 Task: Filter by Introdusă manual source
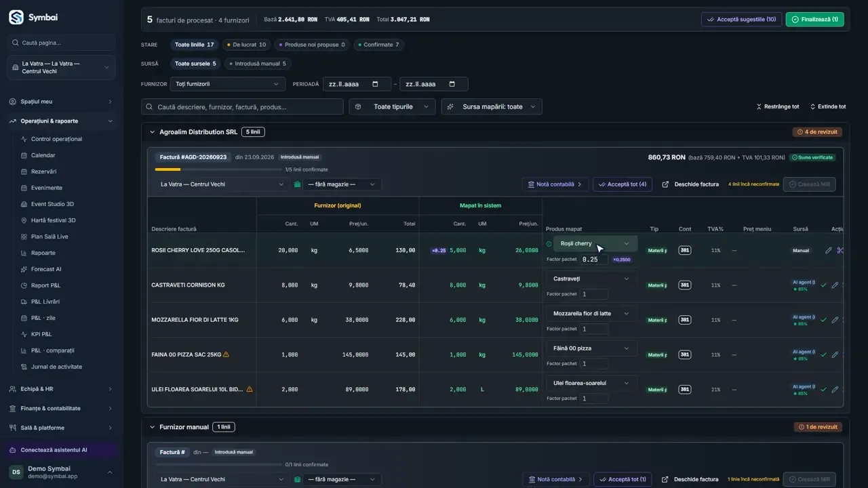258,64
